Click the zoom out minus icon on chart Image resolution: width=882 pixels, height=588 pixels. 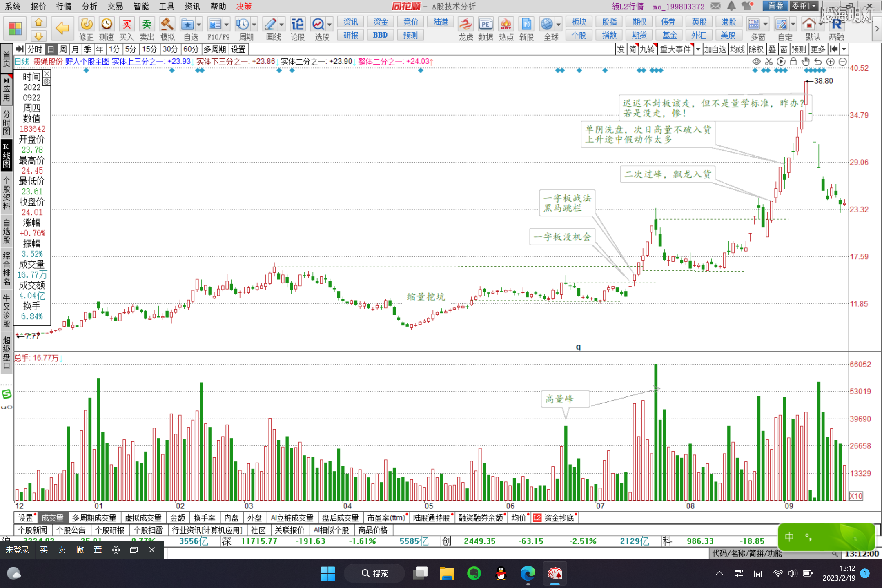click(842, 62)
